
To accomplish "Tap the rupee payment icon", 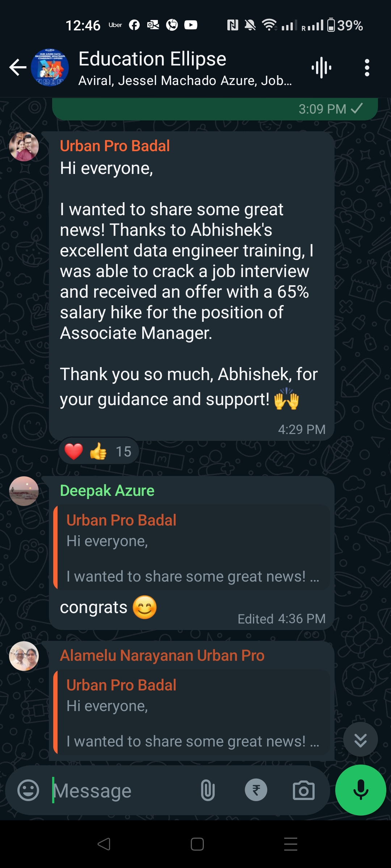I will pos(256,790).
